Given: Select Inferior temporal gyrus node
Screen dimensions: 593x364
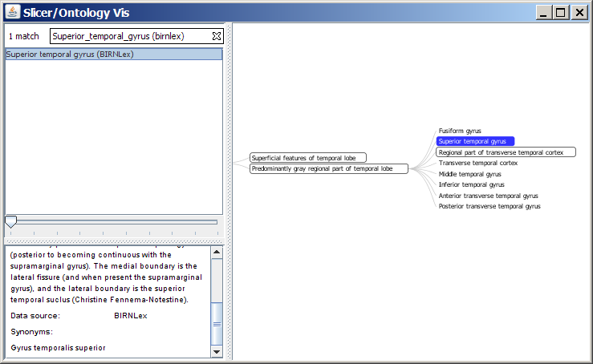Looking at the screenshot, I should pos(471,184).
